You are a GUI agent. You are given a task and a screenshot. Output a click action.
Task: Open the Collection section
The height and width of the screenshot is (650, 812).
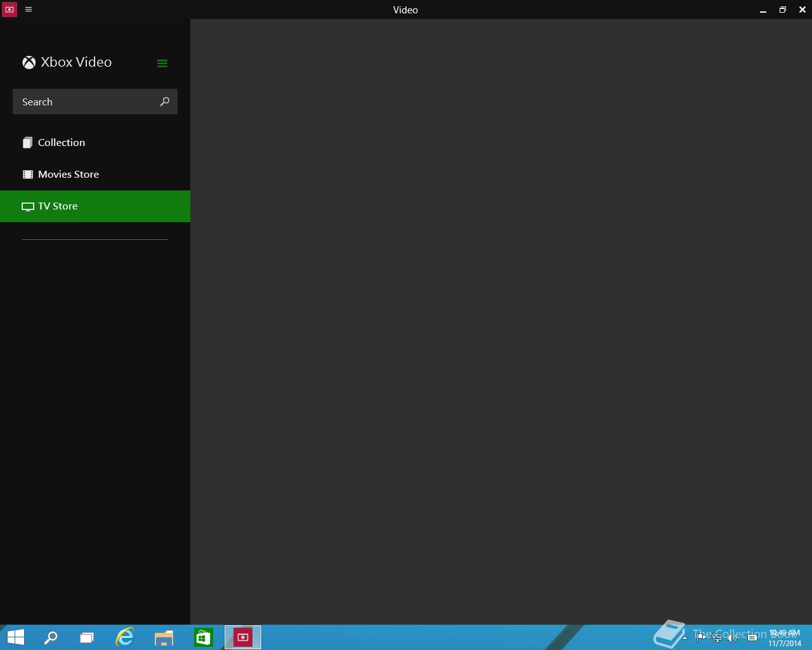(x=95, y=143)
